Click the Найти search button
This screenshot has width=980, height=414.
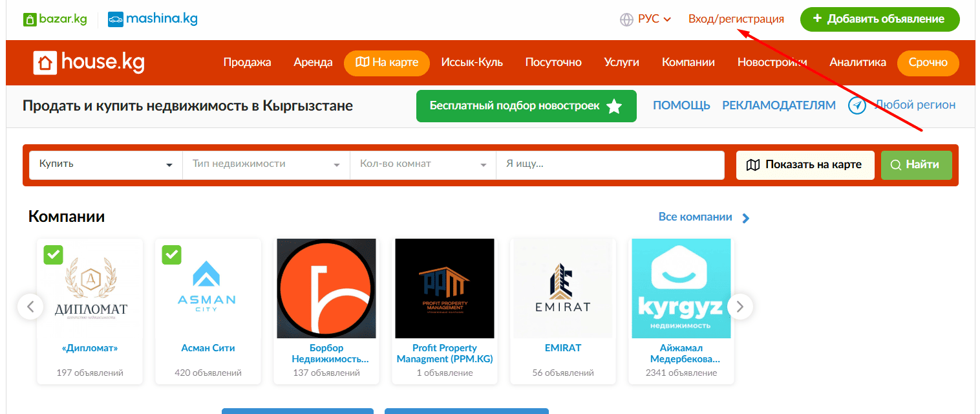(x=916, y=165)
